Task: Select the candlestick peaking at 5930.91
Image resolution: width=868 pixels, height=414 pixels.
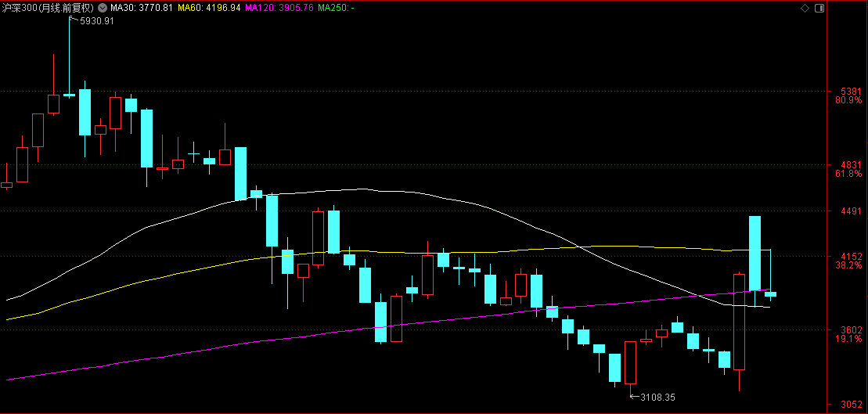Action: pyautogui.click(x=69, y=95)
